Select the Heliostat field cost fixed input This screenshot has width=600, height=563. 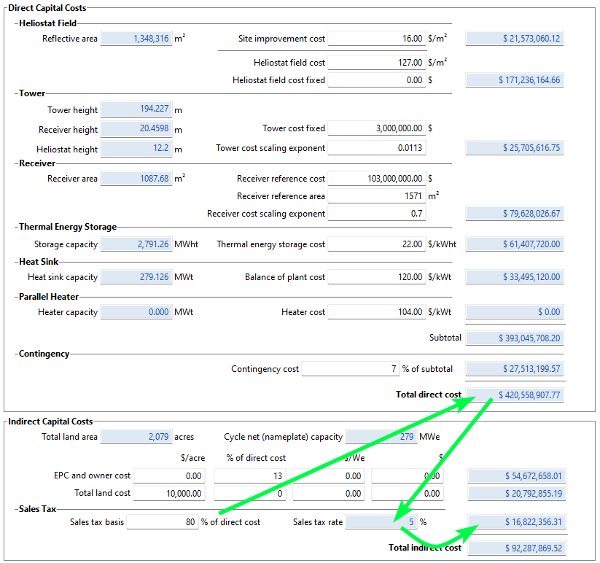[376, 80]
